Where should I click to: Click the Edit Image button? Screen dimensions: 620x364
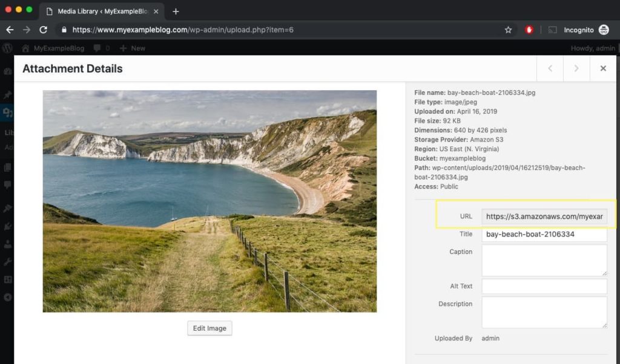(x=209, y=328)
